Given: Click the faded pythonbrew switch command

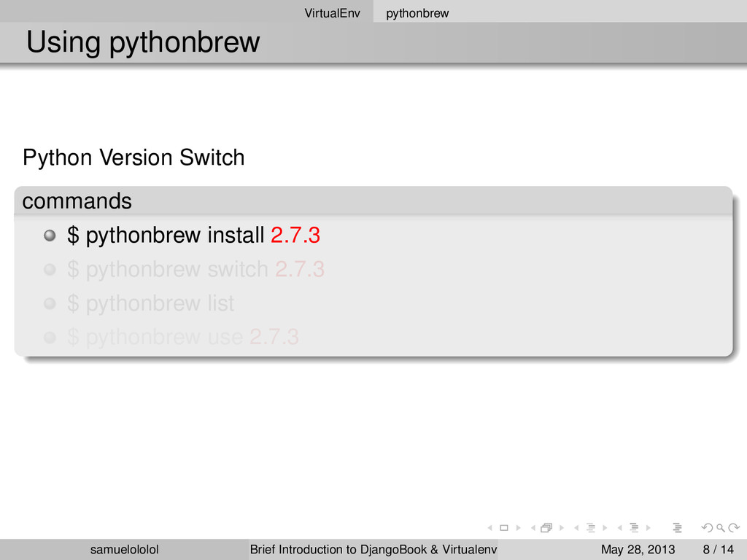Looking at the screenshot, I should pyautogui.click(x=196, y=270).
